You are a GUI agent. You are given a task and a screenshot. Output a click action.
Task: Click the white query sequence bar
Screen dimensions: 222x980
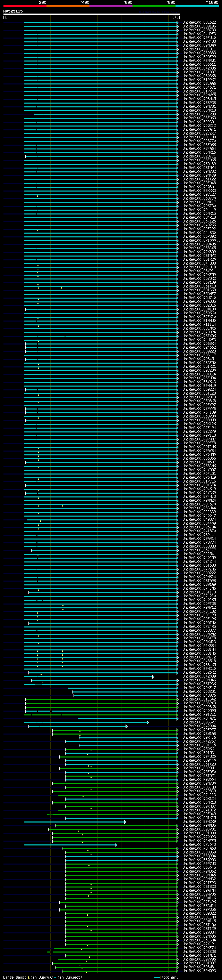[x=92, y=14]
